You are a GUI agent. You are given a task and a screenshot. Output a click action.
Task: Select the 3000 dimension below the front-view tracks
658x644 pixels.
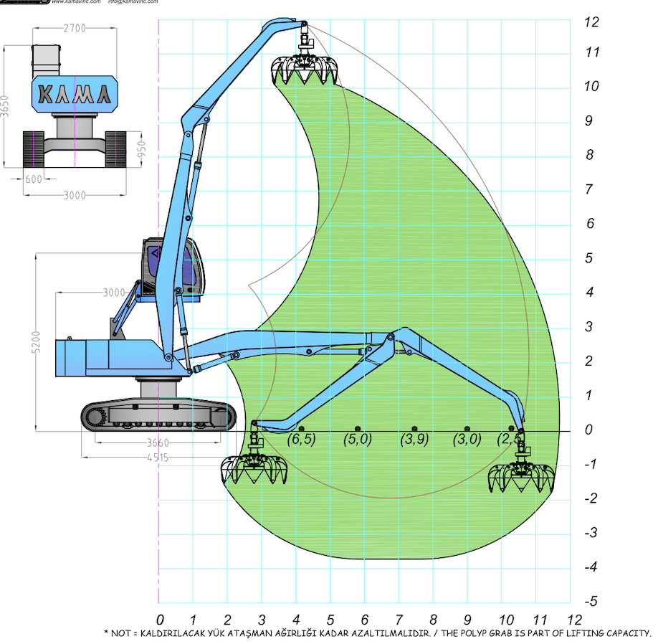click(x=75, y=195)
